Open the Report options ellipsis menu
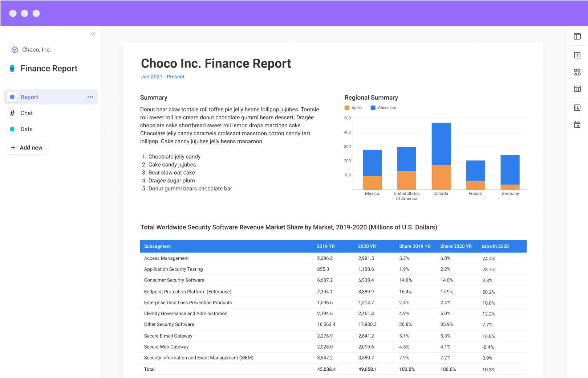This screenshot has height=378, width=588. pos(90,97)
